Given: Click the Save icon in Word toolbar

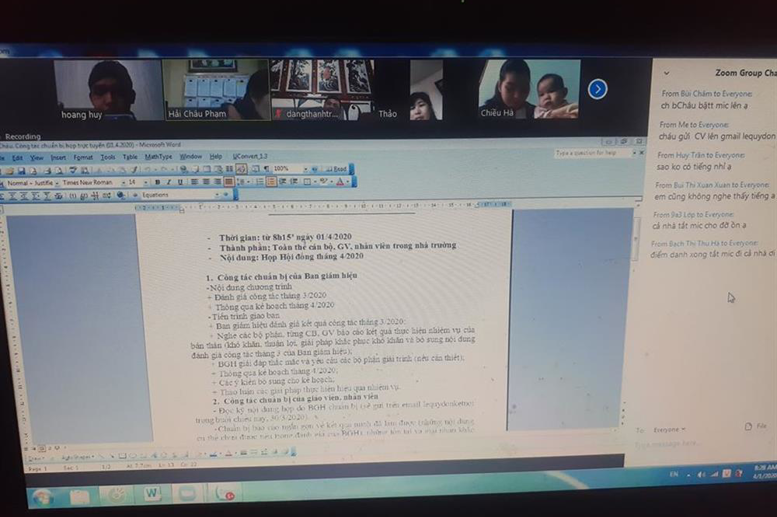Looking at the screenshot, I should click(21, 171).
